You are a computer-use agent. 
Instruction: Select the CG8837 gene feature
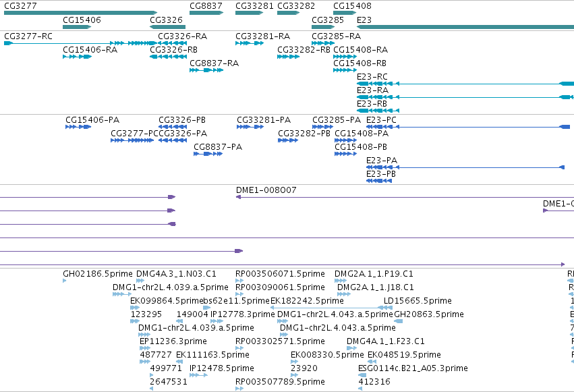pyautogui.click(x=206, y=13)
